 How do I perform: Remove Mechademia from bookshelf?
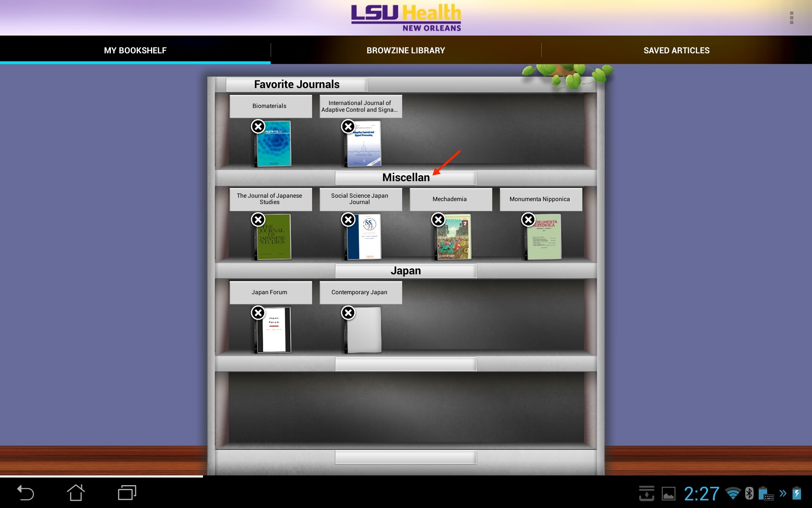tap(438, 220)
